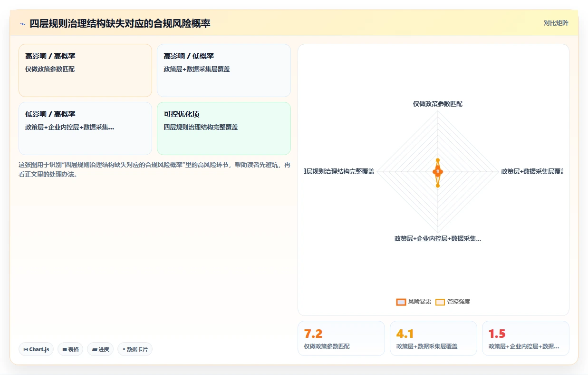Select the 高影响 / 高概率 quadrant card
This screenshot has width=588, height=375.
tap(86, 70)
